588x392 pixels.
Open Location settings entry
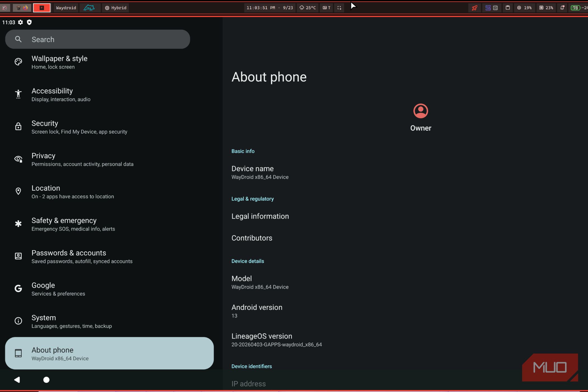coord(109,192)
